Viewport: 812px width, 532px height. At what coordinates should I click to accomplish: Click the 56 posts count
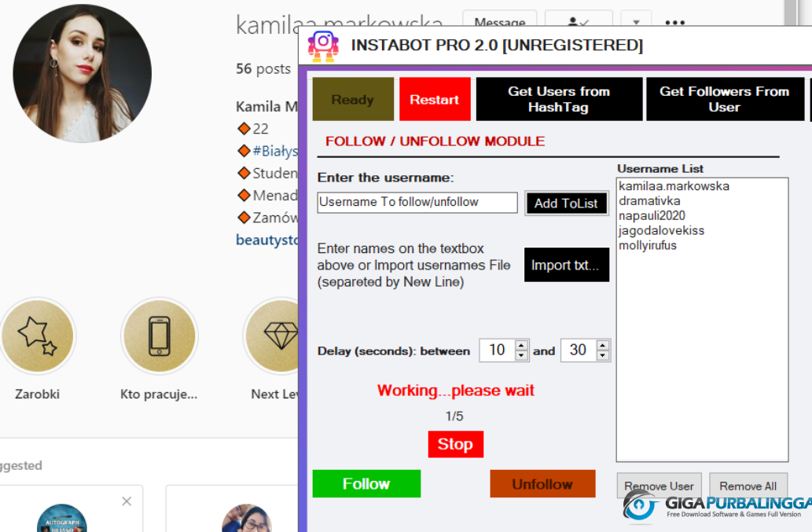click(x=263, y=69)
